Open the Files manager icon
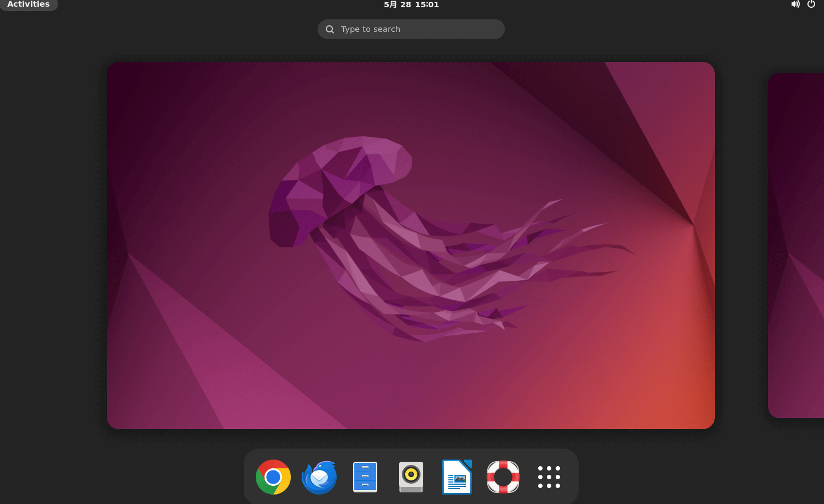 pyautogui.click(x=365, y=477)
